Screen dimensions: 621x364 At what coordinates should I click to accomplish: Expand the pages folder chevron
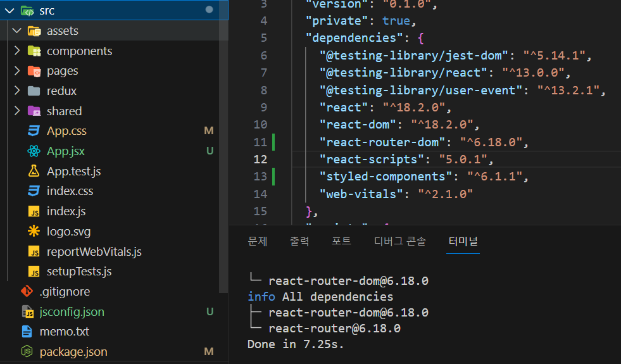pyautogui.click(x=16, y=71)
